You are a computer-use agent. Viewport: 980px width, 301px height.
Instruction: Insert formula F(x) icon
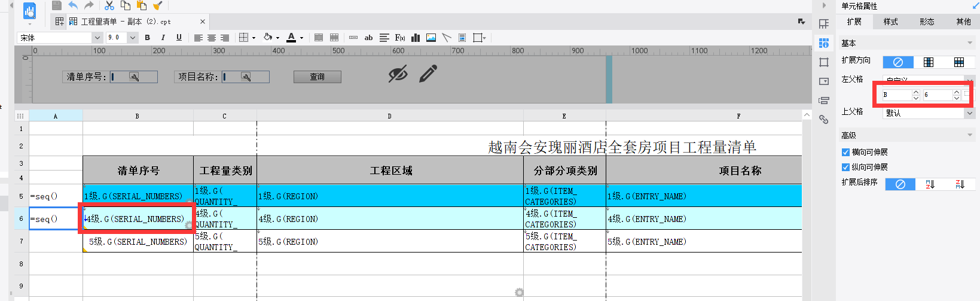pyautogui.click(x=400, y=38)
